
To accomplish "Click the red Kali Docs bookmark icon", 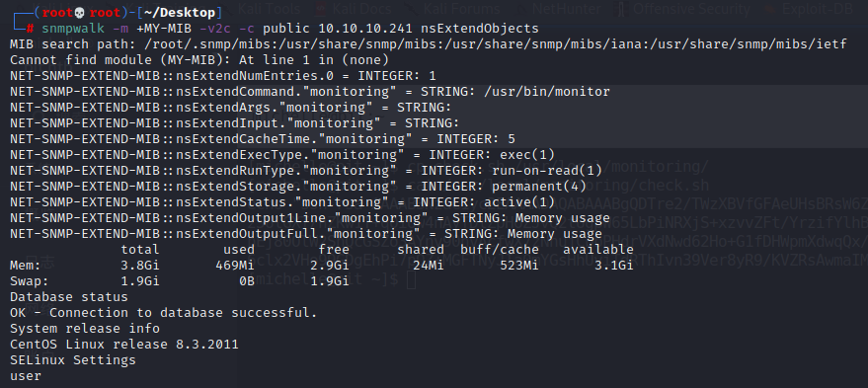I will tap(321, 9).
